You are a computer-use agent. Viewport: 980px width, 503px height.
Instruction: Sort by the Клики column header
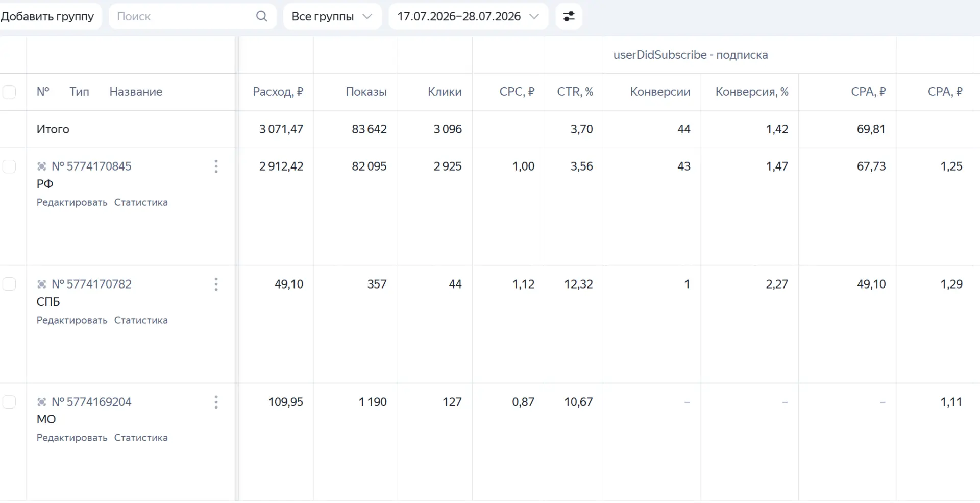445,92
